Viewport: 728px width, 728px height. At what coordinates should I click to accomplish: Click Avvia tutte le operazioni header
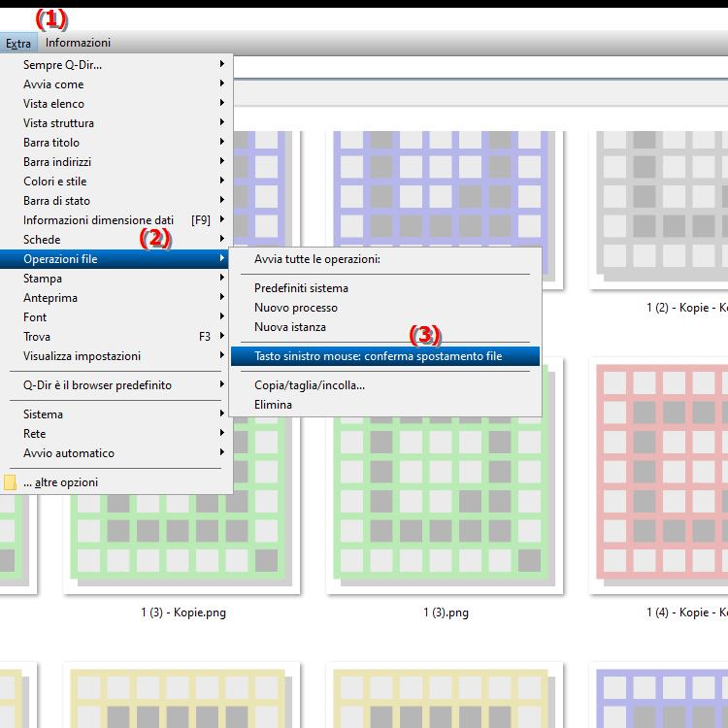click(x=316, y=259)
